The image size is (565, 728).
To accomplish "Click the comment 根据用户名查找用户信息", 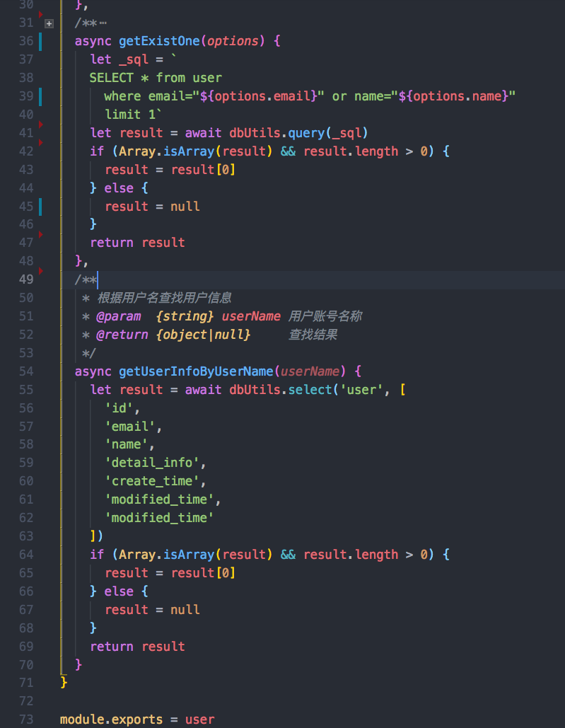I will click(x=164, y=298).
